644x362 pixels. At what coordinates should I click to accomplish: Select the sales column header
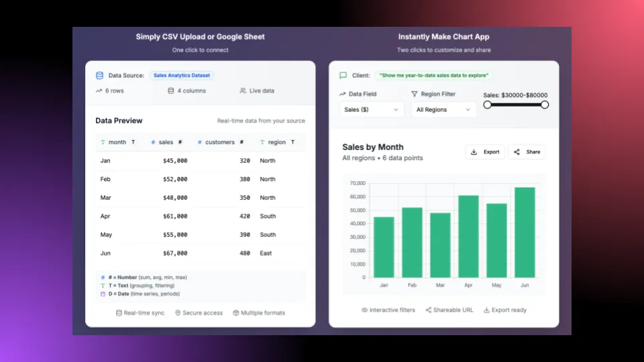click(x=166, y=142)
